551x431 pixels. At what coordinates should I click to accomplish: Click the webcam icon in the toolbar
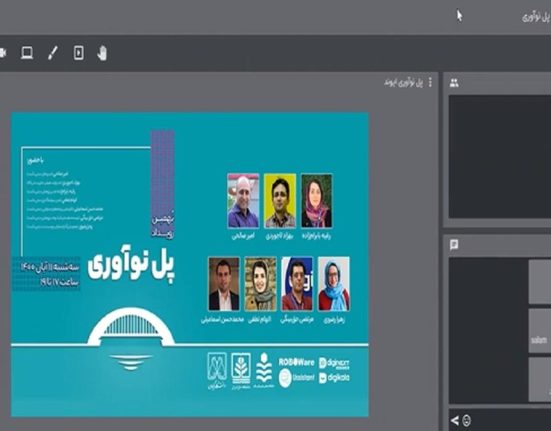point(3,53)
